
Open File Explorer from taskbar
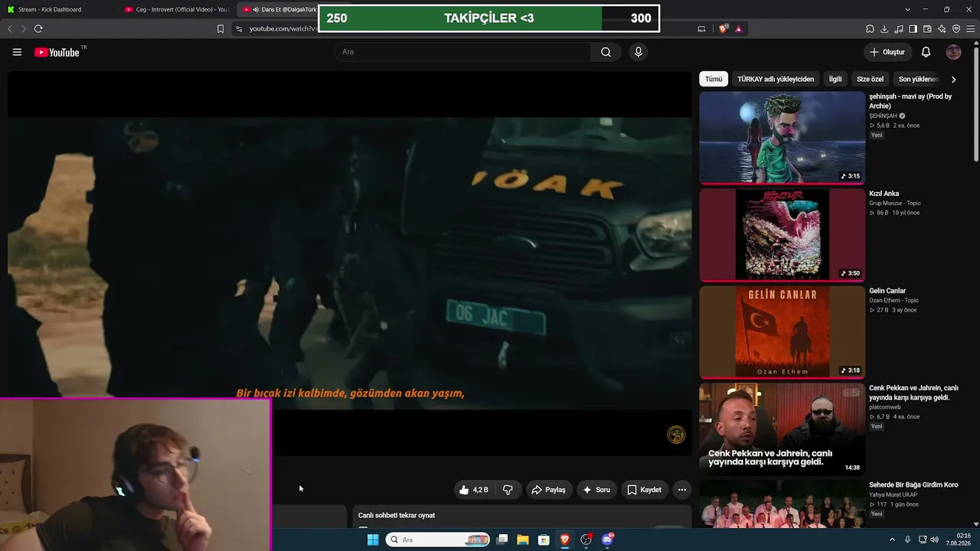coord(523,540)
